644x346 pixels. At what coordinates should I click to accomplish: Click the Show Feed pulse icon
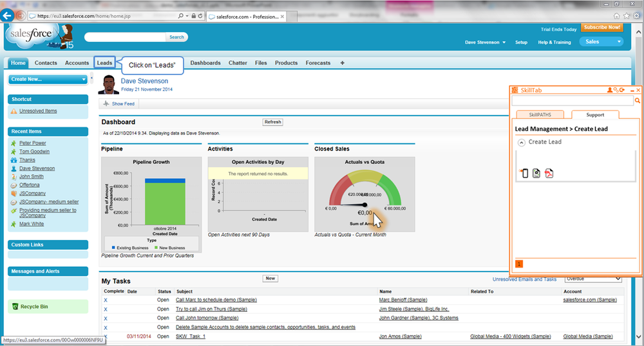point(106,104)
